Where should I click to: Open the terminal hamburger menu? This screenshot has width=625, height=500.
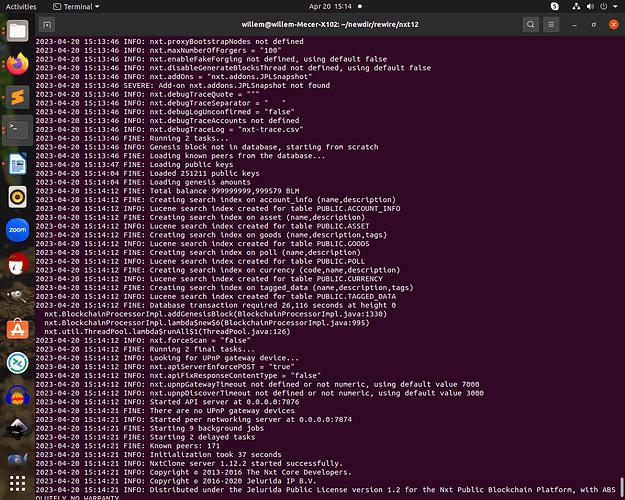pos(551,25)
